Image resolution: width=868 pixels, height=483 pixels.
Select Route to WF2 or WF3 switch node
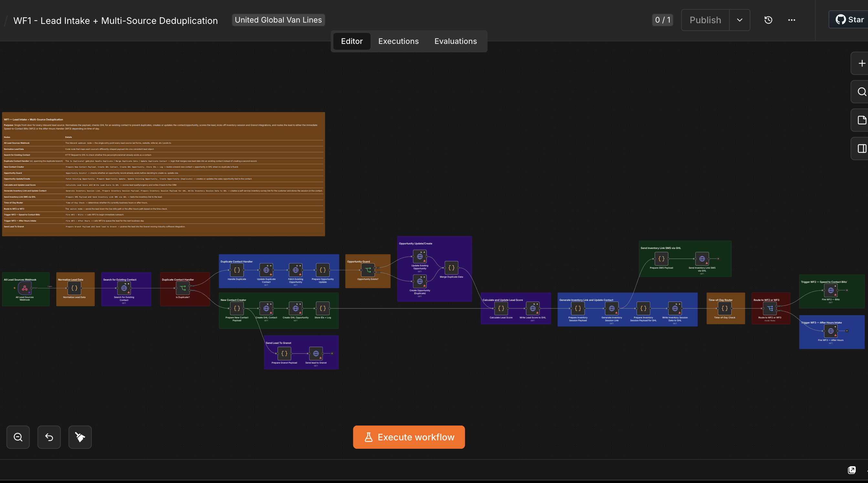tap(770, 308)
